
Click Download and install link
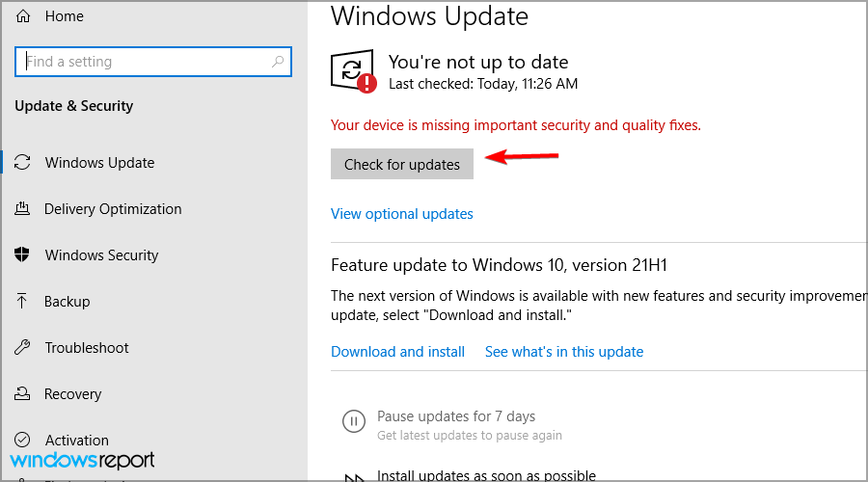click(x=397, y=352)
